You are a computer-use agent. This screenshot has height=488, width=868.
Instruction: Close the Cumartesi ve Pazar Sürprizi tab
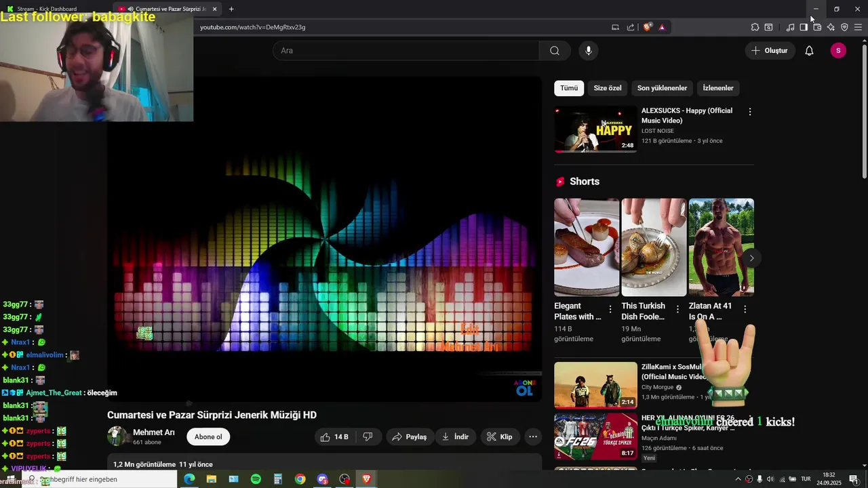pyautogui.click(x=215, y=9)
